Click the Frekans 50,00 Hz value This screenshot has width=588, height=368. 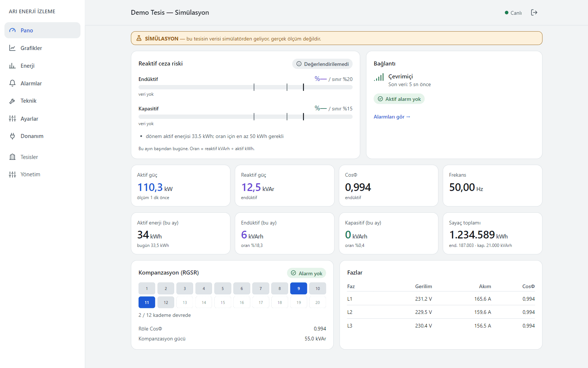[466, 187]
